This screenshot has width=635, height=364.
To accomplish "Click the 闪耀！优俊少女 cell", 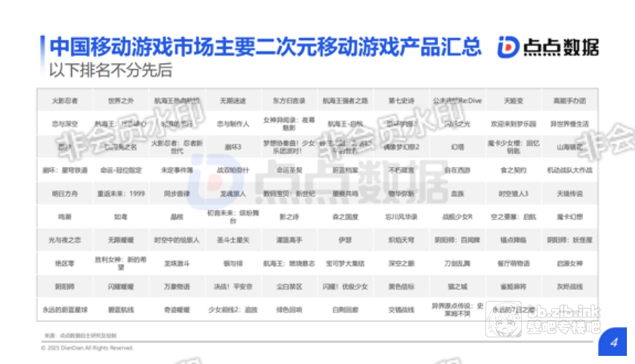I will pos(345,286).
